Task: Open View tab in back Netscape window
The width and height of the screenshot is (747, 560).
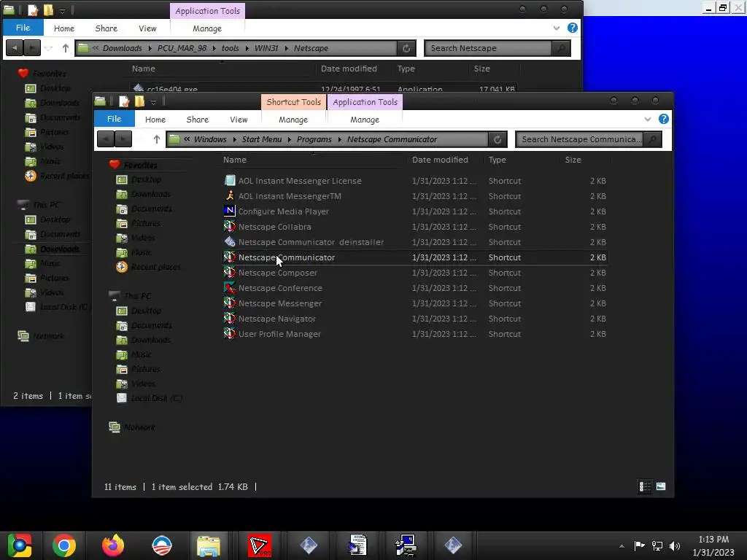Action: point(147,28)
